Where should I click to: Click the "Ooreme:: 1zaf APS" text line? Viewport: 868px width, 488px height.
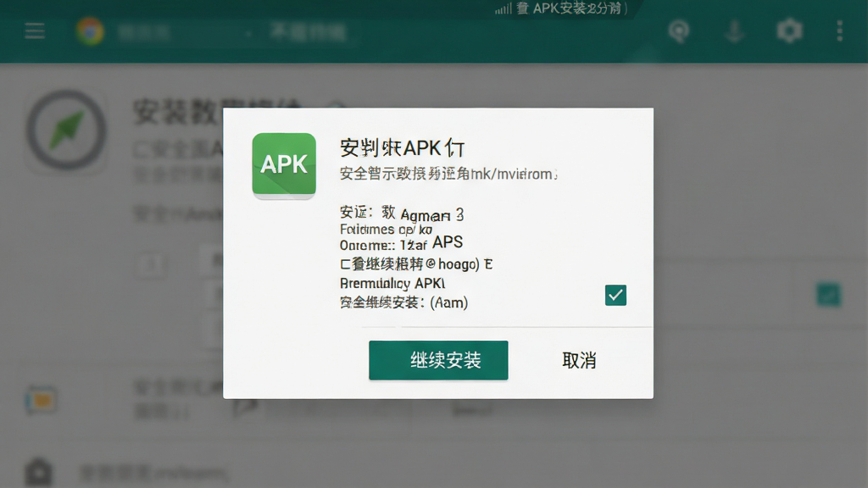[x=401, y=243]
